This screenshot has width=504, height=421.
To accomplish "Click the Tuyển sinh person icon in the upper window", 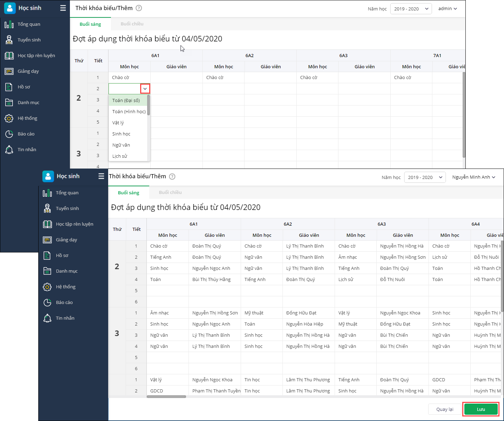I will pos(9,40).
